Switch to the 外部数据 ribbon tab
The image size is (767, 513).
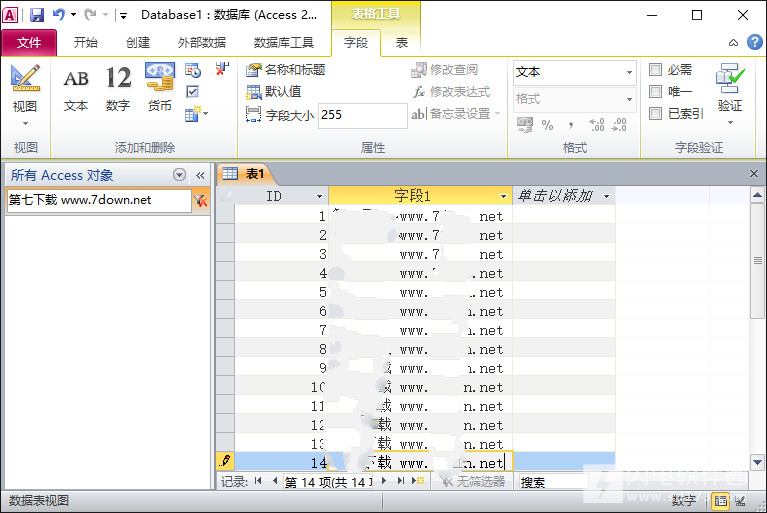coord(202,43)
